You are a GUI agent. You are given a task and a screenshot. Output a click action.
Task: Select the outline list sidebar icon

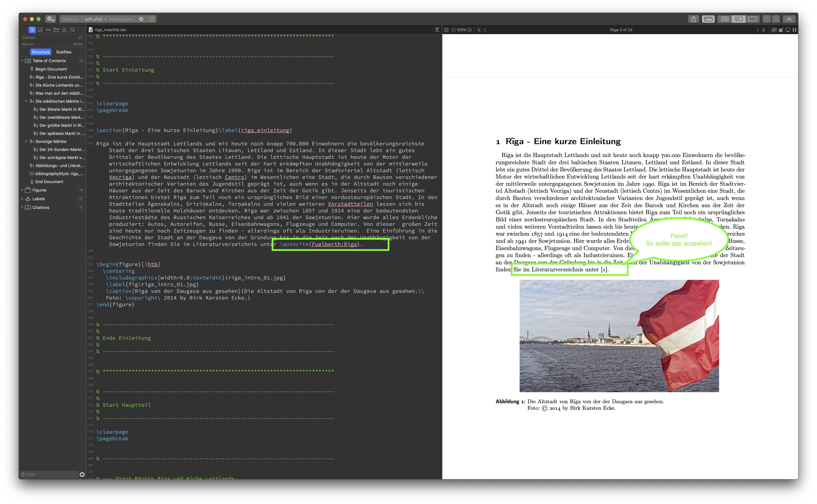coord(32,30)
